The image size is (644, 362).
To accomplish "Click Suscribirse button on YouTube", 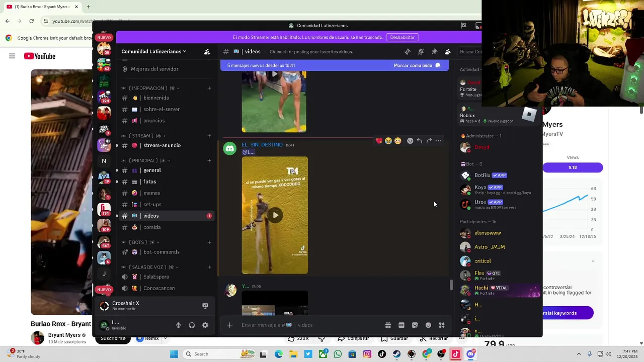I will (x=113, y=338).
